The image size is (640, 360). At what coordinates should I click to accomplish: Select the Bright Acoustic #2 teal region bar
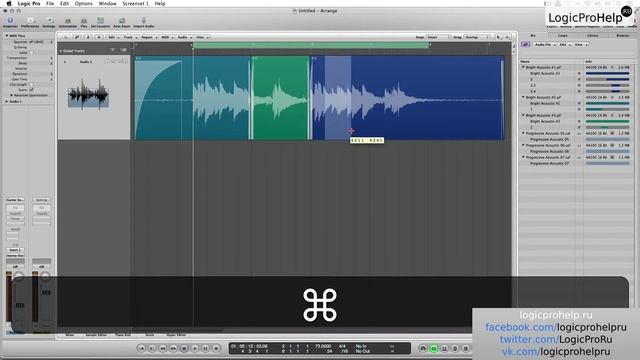[x=607, y=103]
